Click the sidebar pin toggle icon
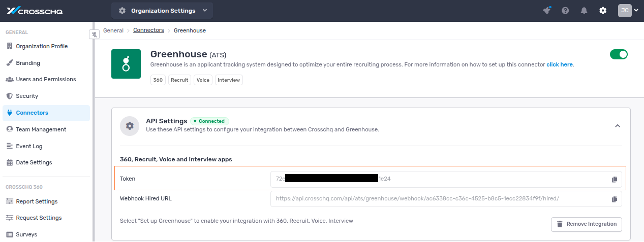Screen dimensions: 644x242 (94, 34)
